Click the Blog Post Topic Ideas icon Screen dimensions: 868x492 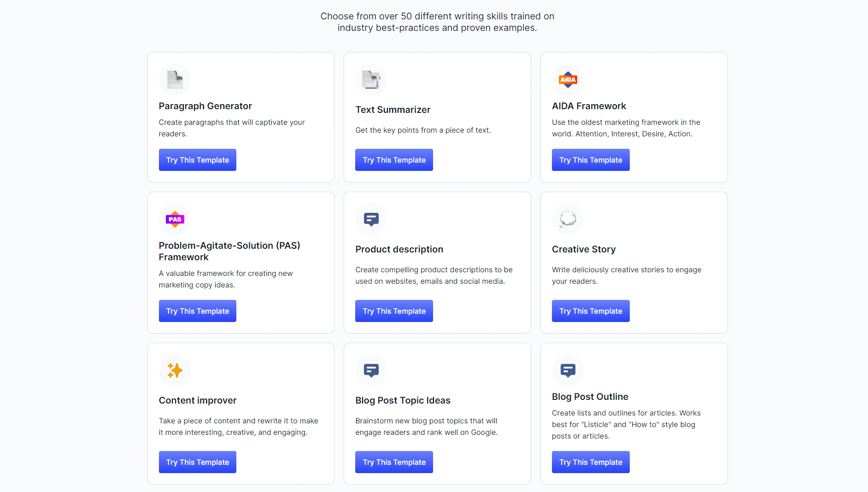coord(371,370)
